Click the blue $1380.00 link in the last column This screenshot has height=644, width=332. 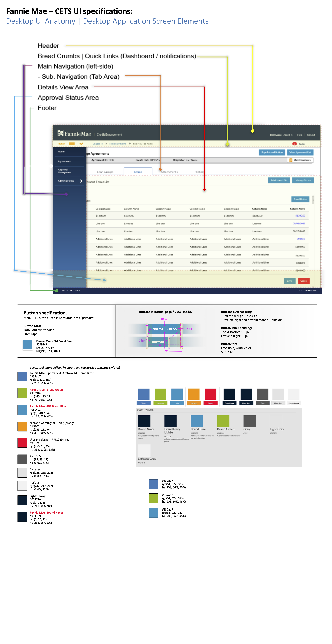pyautogui.click(x=300, y=216)
